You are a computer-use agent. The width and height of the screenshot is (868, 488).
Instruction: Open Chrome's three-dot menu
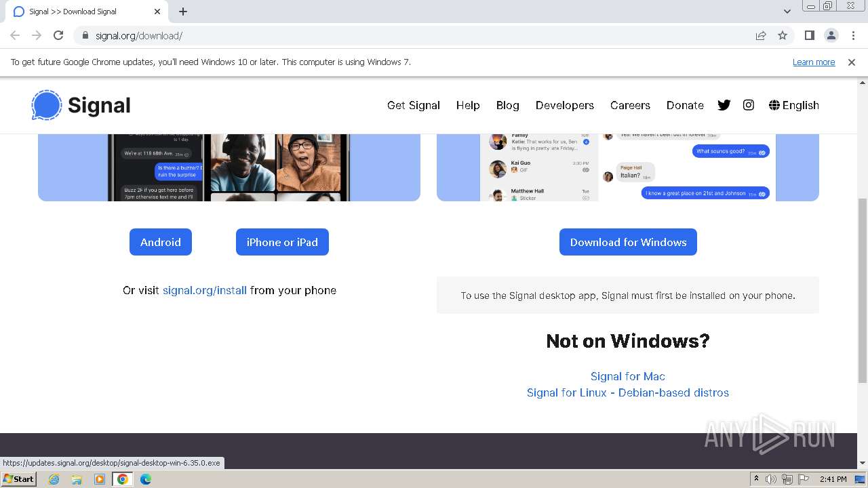pyautogui.click(x=853, y=35)
